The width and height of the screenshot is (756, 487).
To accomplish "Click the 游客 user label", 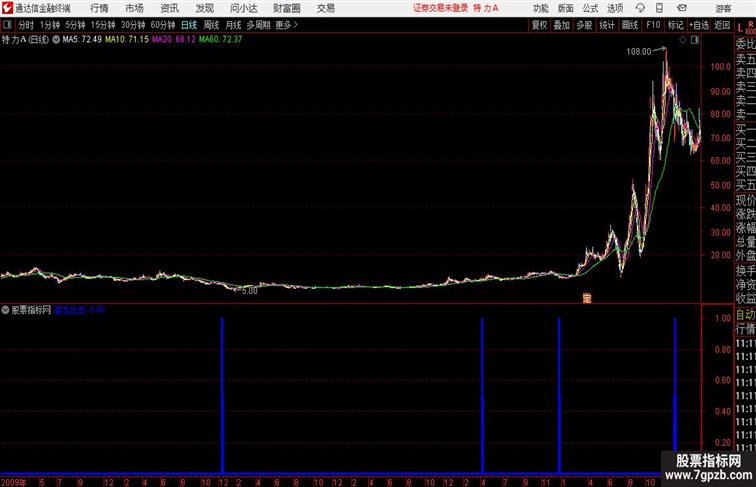I will tap(723, 8).
